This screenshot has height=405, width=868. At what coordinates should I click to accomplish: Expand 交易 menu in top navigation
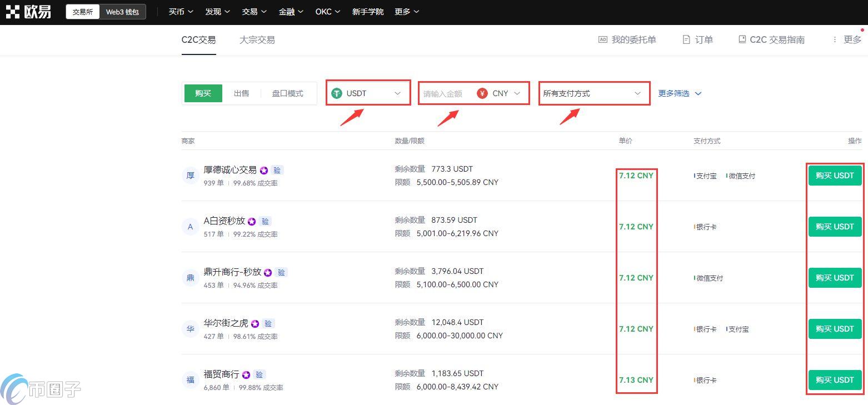[x=255, y=12]
